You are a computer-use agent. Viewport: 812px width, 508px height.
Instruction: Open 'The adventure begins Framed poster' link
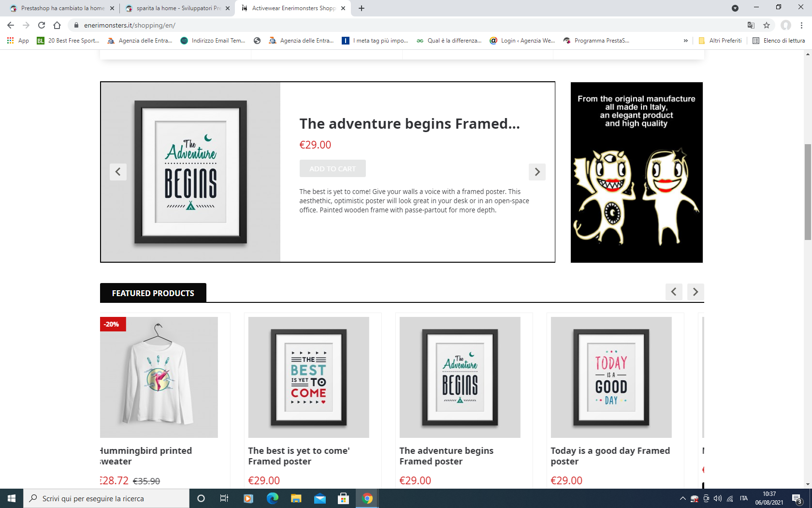[x=447, y=456]
